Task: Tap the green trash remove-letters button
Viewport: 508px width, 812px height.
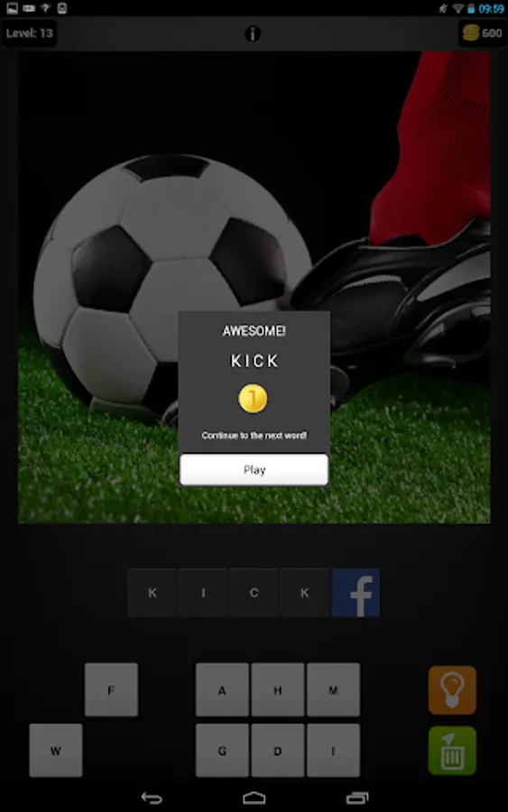Action: (x=452, y=751)
